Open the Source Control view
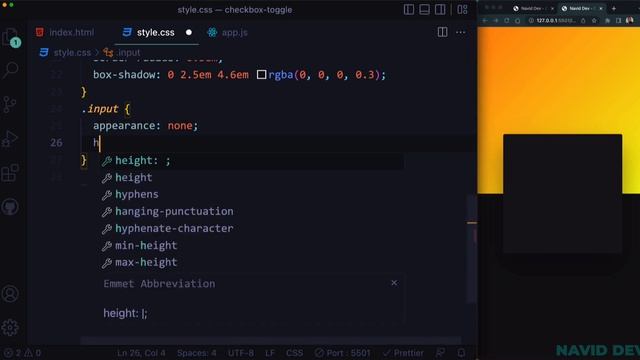Screen dimensions: 640x360 tap(10, 104)
